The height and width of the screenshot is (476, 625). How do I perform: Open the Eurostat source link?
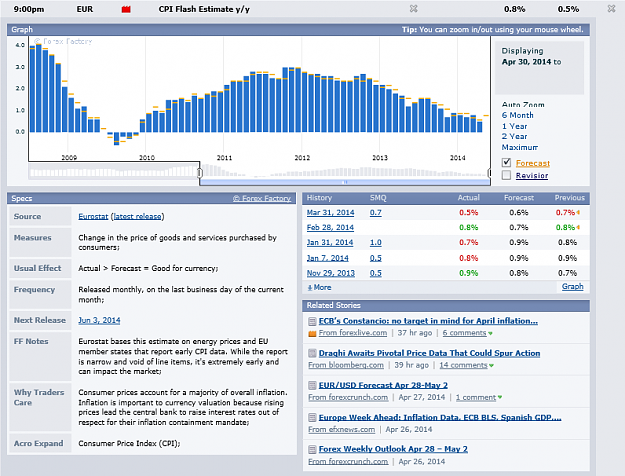coord(93,216)
